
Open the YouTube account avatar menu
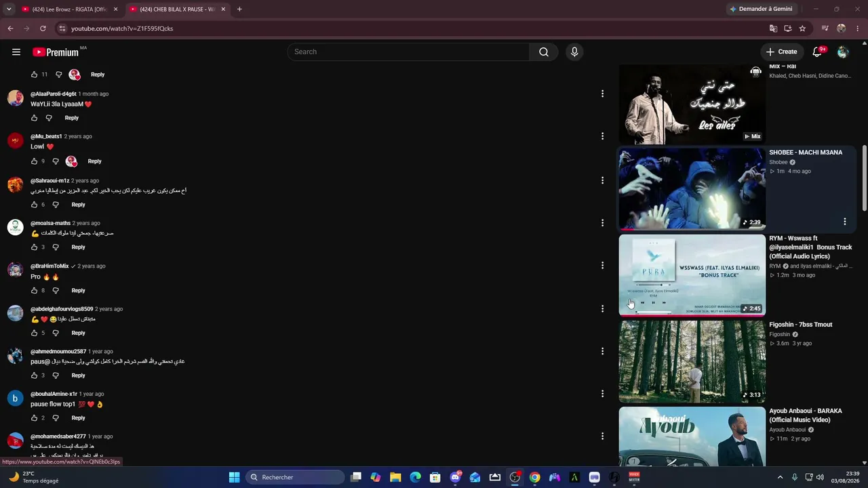coord(843,52)
